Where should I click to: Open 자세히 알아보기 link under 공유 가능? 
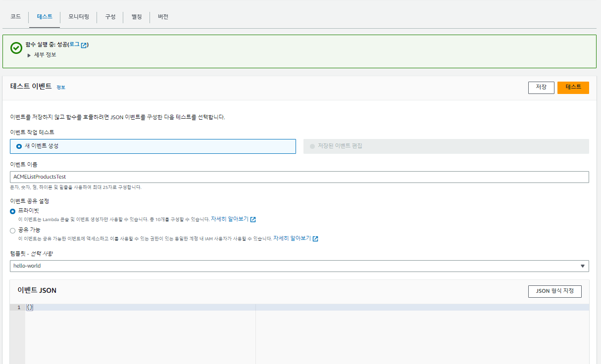pos(292,238)
